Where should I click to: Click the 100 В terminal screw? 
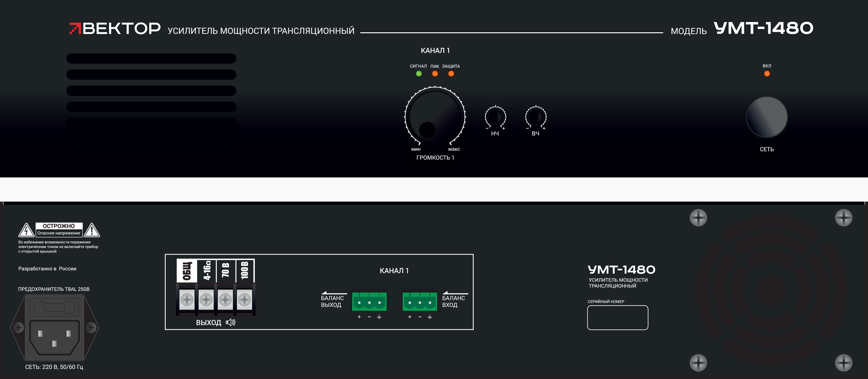tap(244, 299)
